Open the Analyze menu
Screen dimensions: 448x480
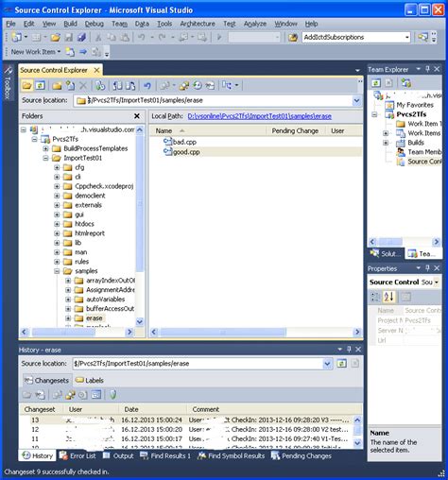(255, 24)
